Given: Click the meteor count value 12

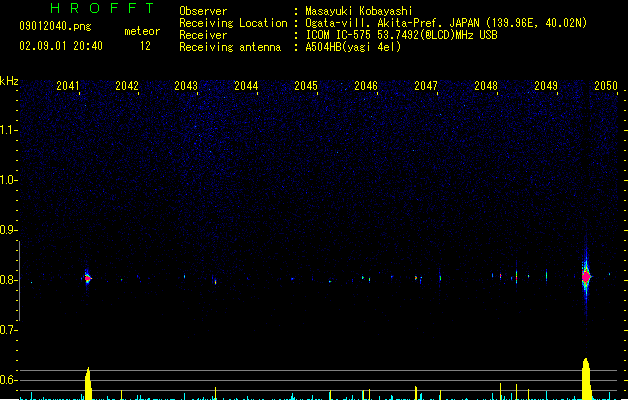Looking at the screenshot, I should (x=145, y=46).
